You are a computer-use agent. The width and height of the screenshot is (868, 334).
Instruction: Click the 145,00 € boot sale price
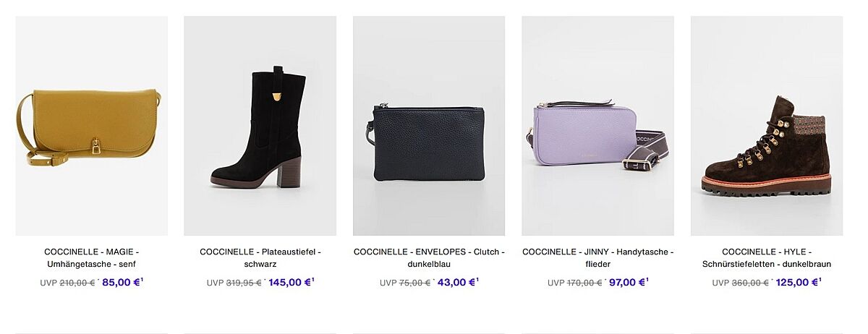(x=290, y=283)
